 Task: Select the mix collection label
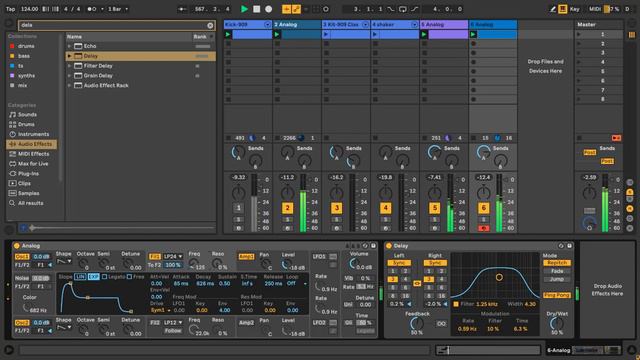point(22,85)
